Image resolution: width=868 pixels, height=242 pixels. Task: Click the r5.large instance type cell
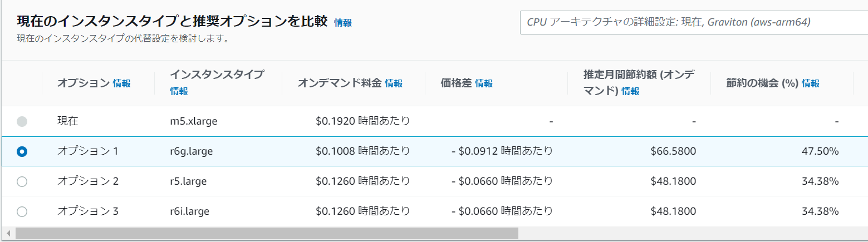coord(189,181)
